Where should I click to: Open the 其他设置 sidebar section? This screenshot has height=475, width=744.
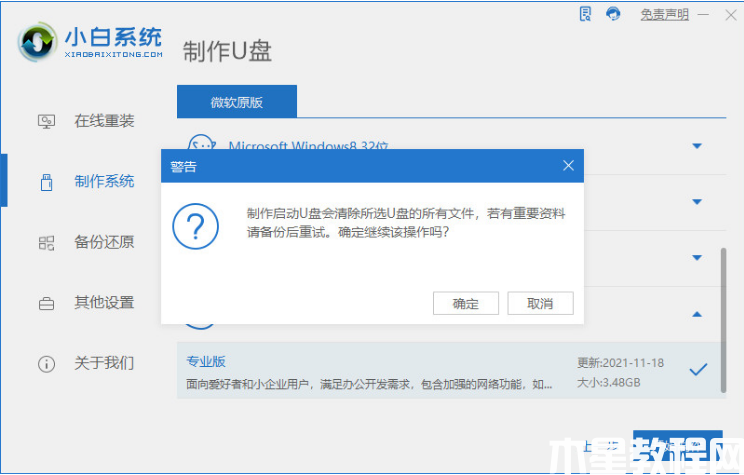(x=104, y=302)
